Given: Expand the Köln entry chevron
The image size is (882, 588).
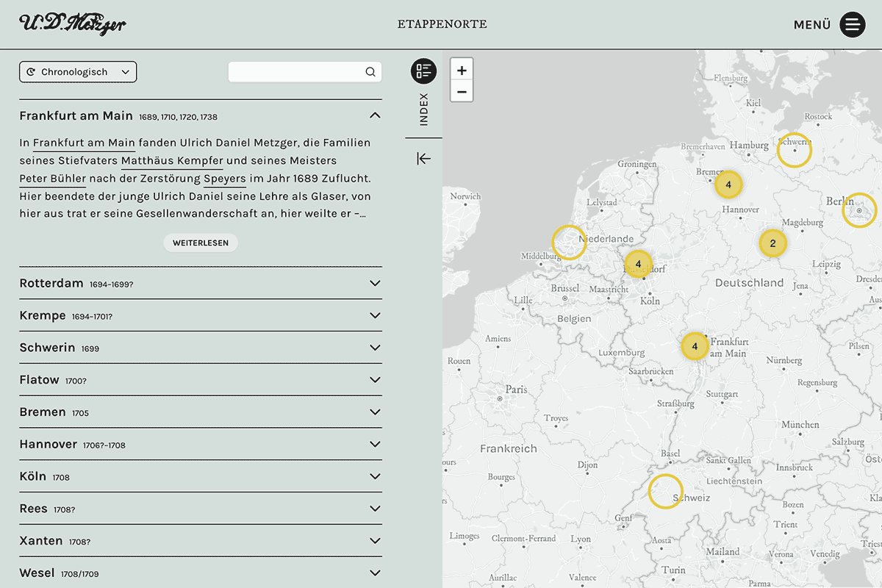Looking at the screenshot, I should point(375,476).
